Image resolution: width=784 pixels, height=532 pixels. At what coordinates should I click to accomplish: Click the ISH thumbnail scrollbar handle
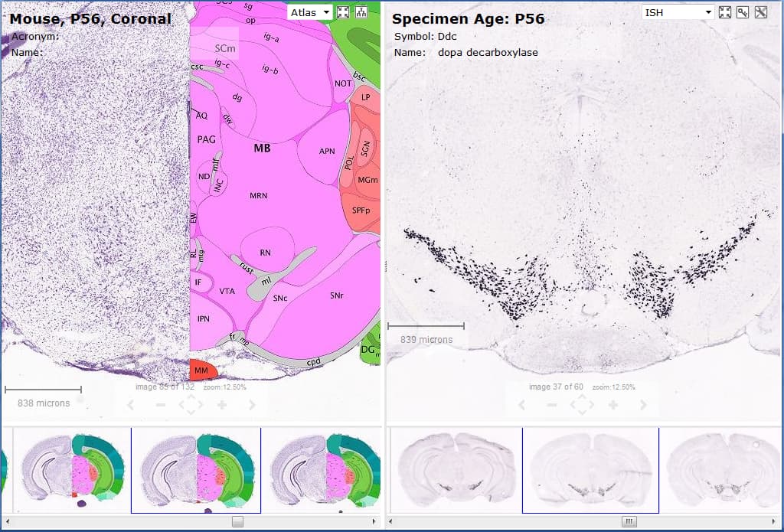[629, 521]
